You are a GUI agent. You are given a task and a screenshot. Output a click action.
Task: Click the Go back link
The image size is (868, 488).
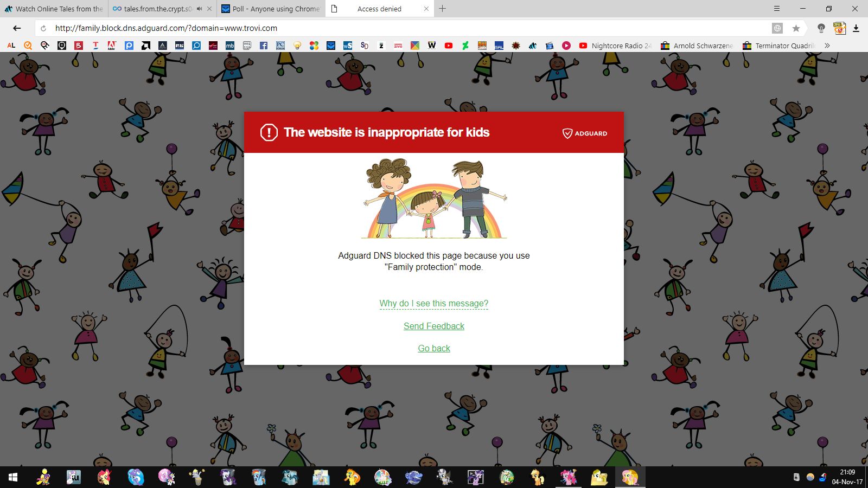434,348
